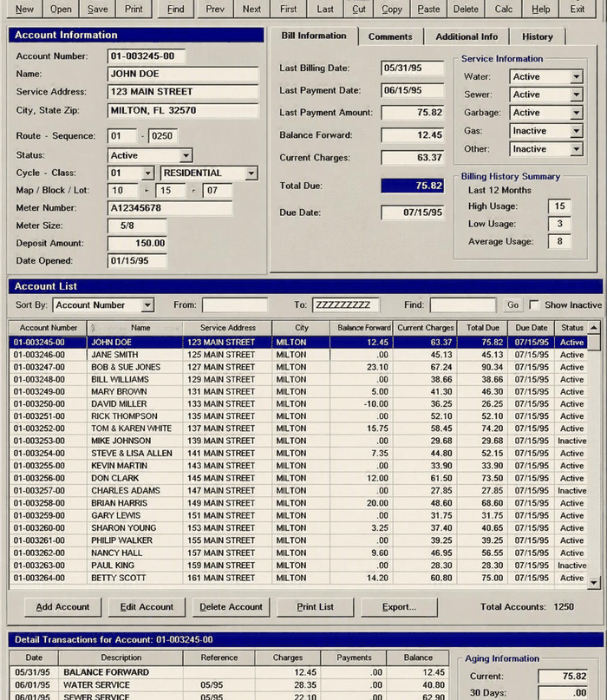Image resolution: width=607 pixels, height=700 pixels.
Task: Jump to Last record in toolbar
Action: click(325, 9)
